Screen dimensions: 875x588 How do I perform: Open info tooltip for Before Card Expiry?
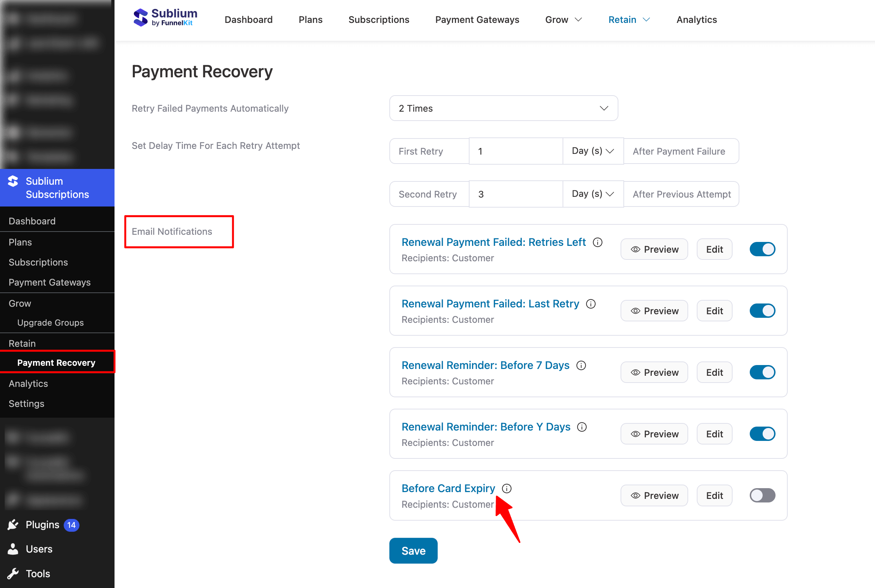tap(506, 488)
